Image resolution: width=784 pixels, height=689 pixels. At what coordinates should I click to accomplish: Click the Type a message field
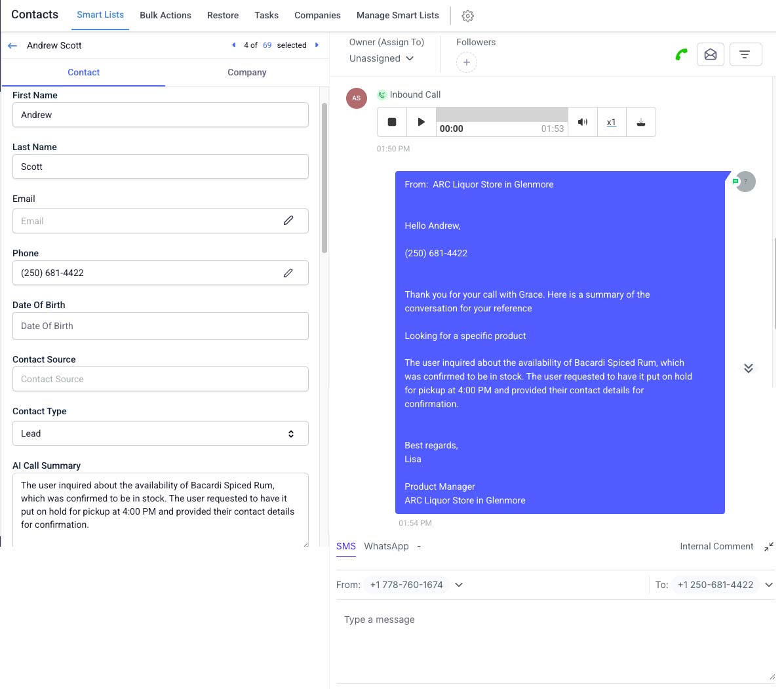pos(554,639)
